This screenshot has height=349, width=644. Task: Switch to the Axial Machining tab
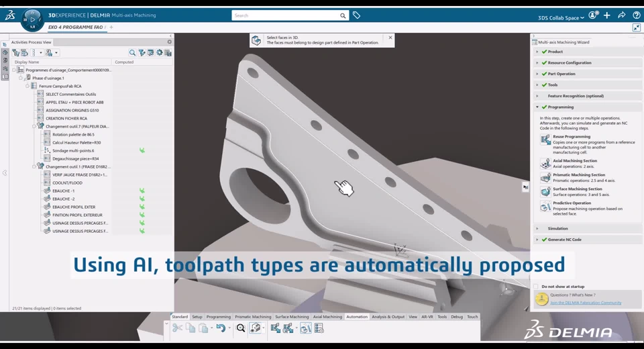(x=327, y=317)
